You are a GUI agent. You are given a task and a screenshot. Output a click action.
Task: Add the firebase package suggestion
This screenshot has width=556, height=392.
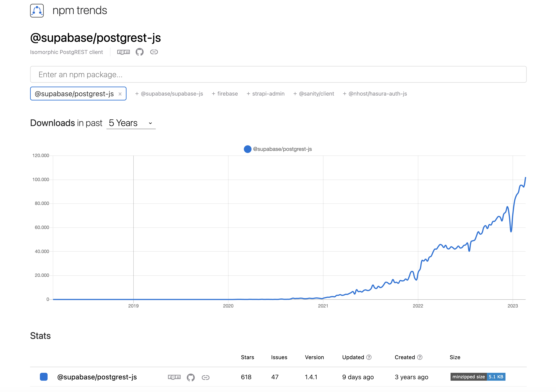pos(225,94)
